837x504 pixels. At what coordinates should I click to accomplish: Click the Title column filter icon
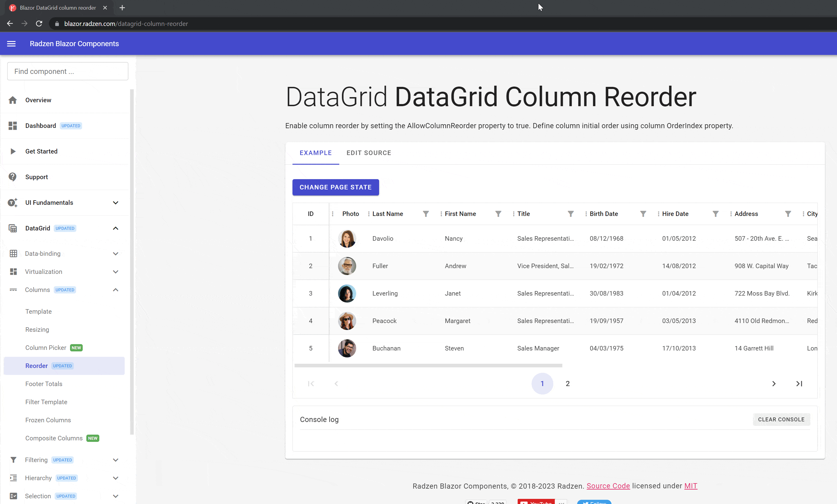(x=571, y=214)
